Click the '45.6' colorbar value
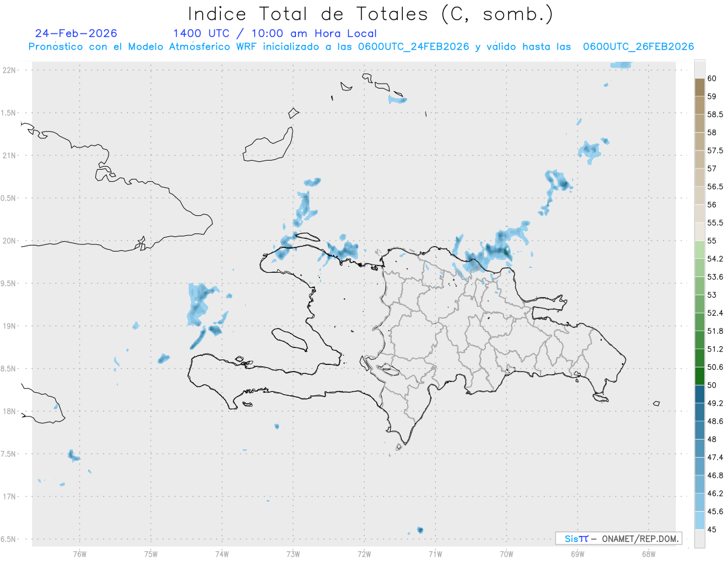The width and height of the screenshot is (728, 562). point(715,512)
